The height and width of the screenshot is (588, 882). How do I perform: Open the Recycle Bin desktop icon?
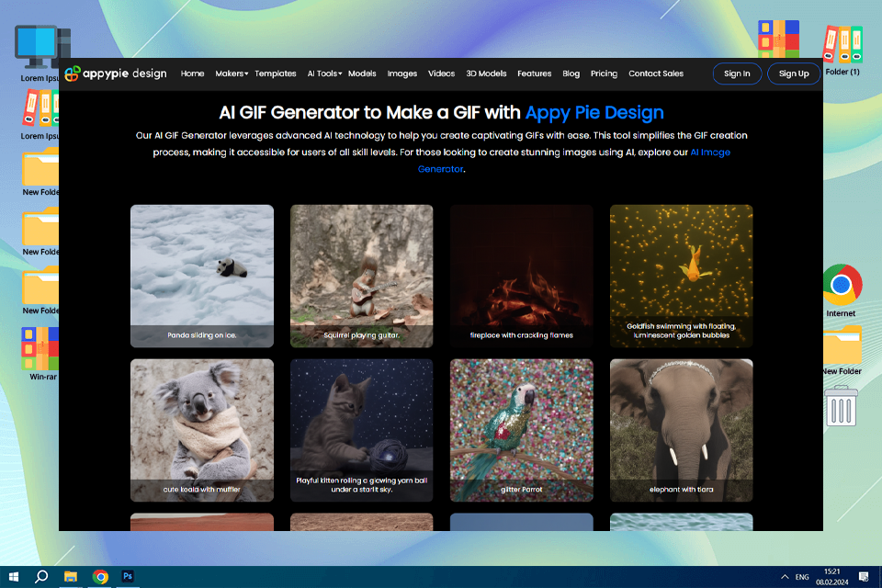coord(841,406)
